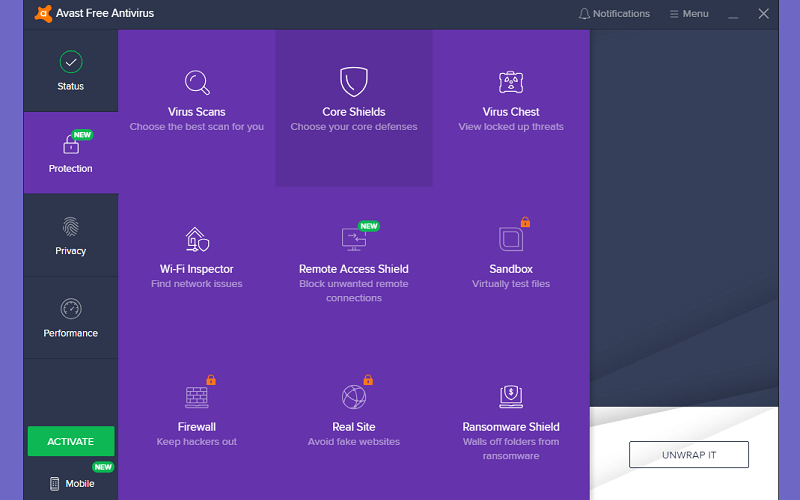Click the Ransomware Shield laptop icon
800x500 pixels.
[x=511, y=396]
